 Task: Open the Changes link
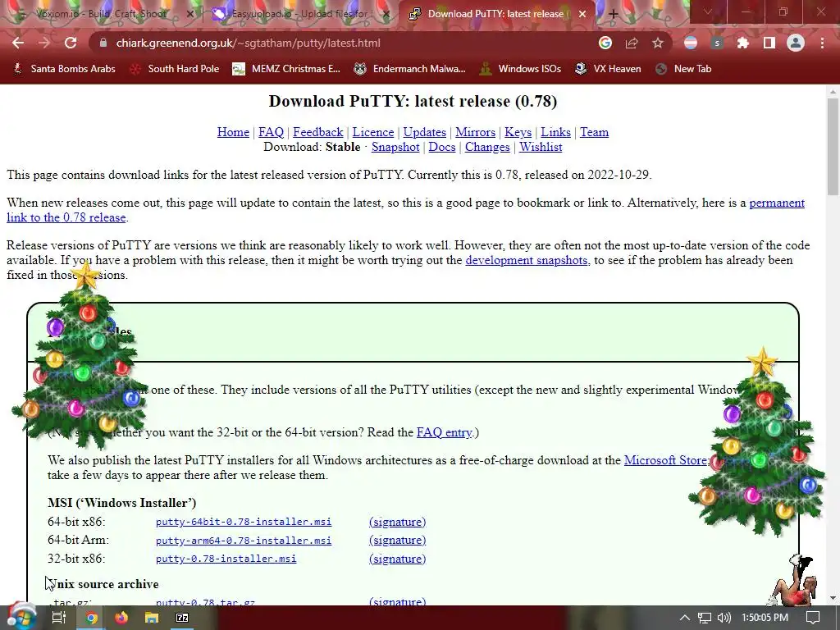pyautogui.click(x=487, y=147)
